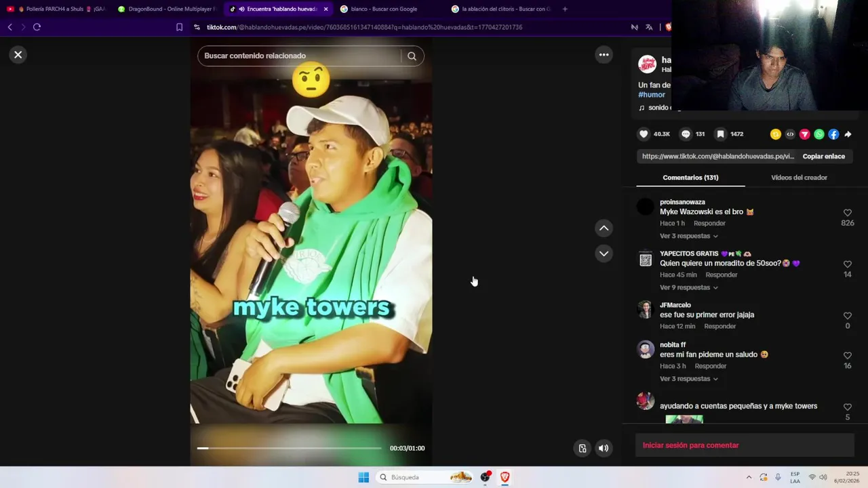Expand 'Ver 3 respuestas' under nobita ff
This screenshot has height=488, width=868.
689,380
